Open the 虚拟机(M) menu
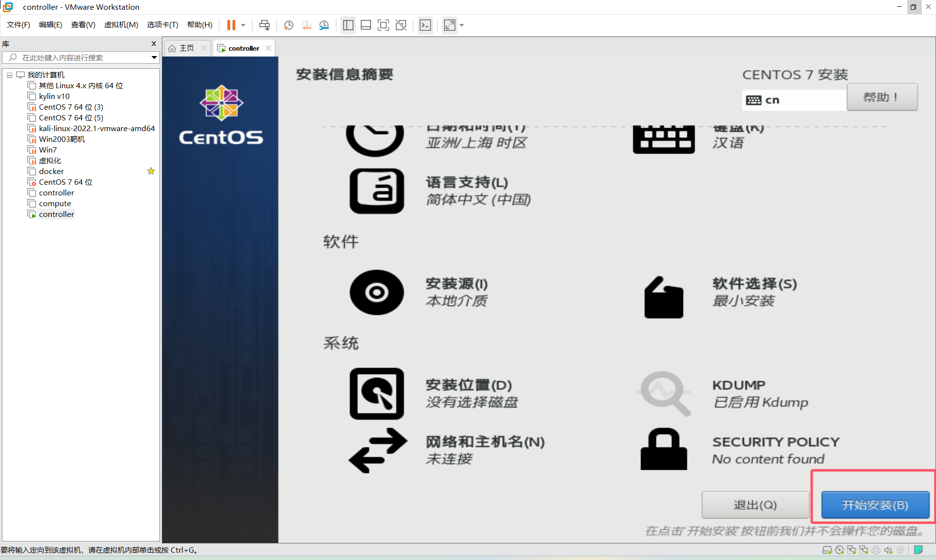Screen dimensions: 936x560 point(121,25)
